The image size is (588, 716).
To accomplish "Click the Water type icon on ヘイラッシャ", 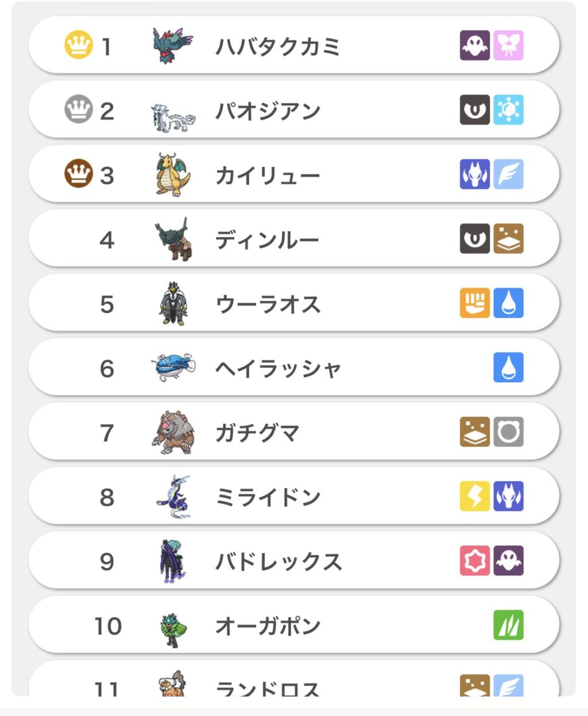I will (x=508, y=367).
